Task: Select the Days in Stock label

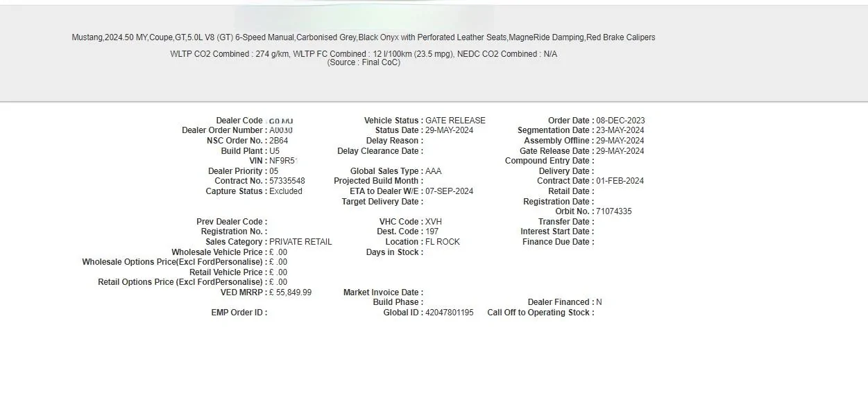Action: pos(395,252)
